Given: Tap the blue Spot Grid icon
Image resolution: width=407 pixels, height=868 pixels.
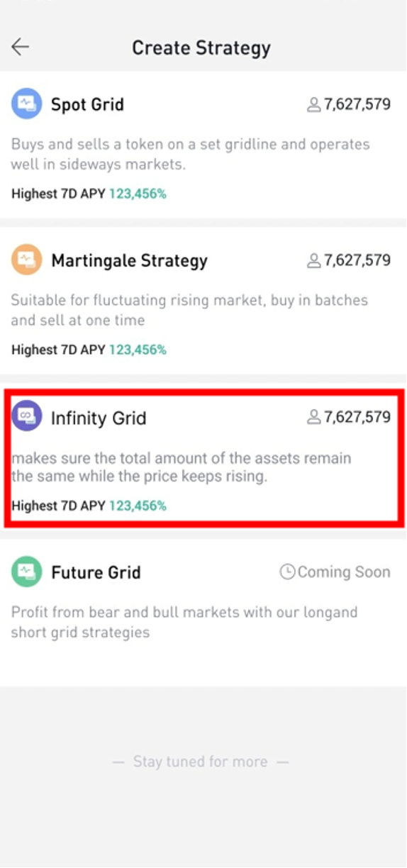Looking at the screenshot, I should [x=27, y=104].
